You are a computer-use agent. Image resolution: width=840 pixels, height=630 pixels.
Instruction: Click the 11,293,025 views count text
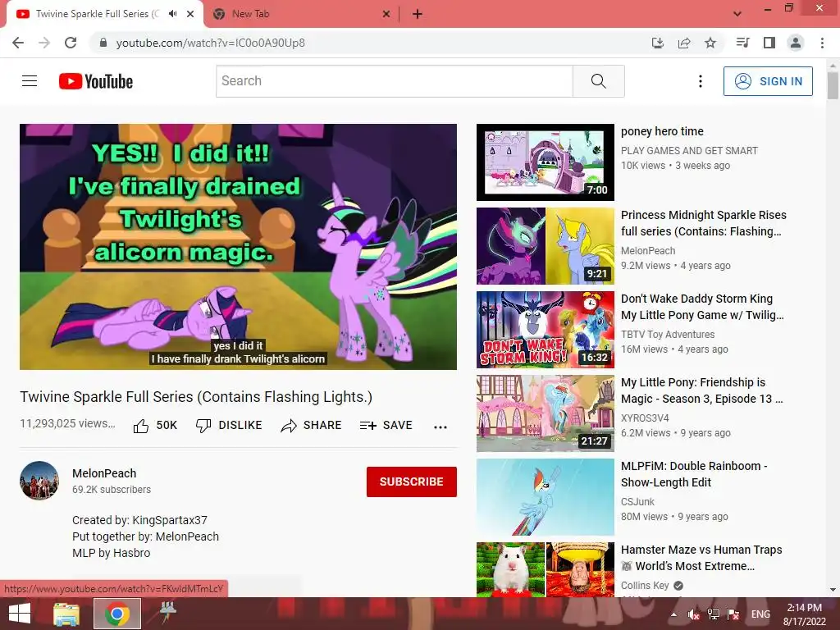coord(67,423)
